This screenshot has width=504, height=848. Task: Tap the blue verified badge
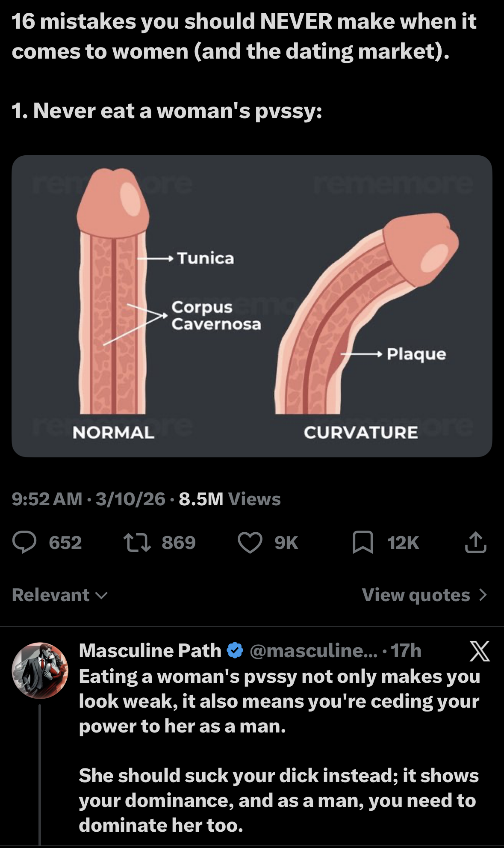[x=235, y=651]
